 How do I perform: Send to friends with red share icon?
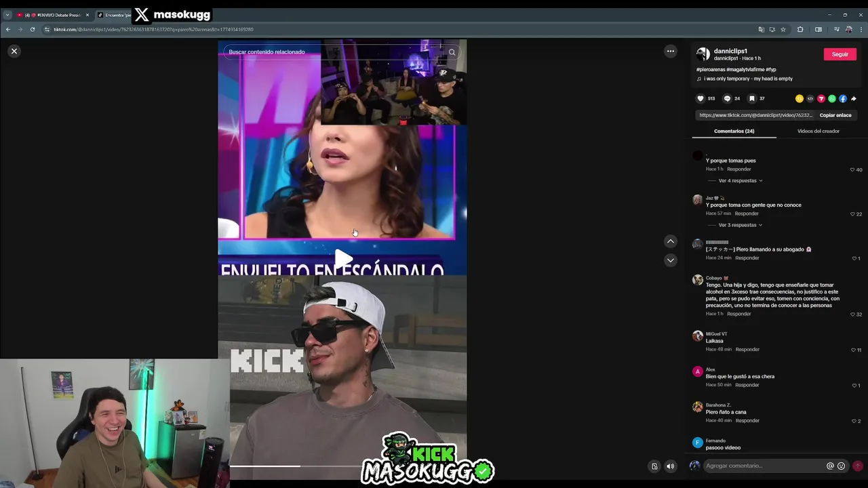pos(821,98)
